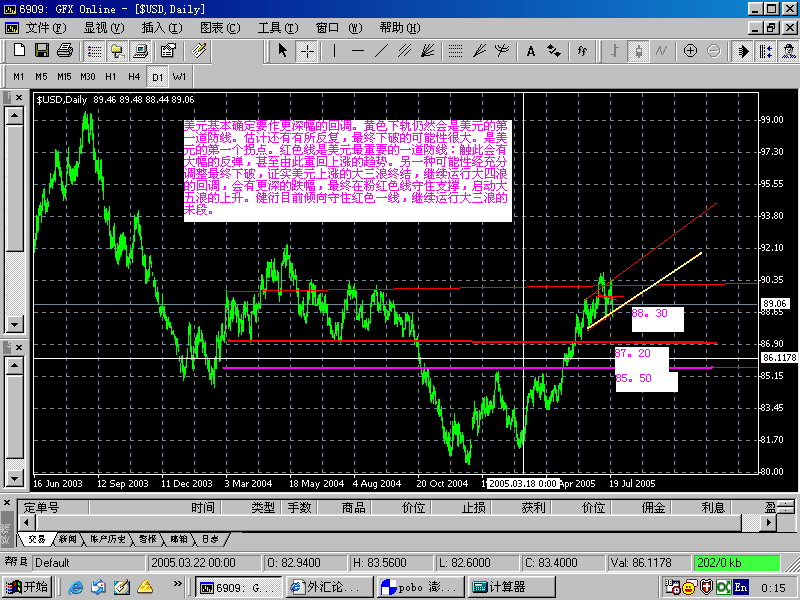
Task: Switch to the 邮箱 tab
Action: pyautogui.click(x=178, y=539)
